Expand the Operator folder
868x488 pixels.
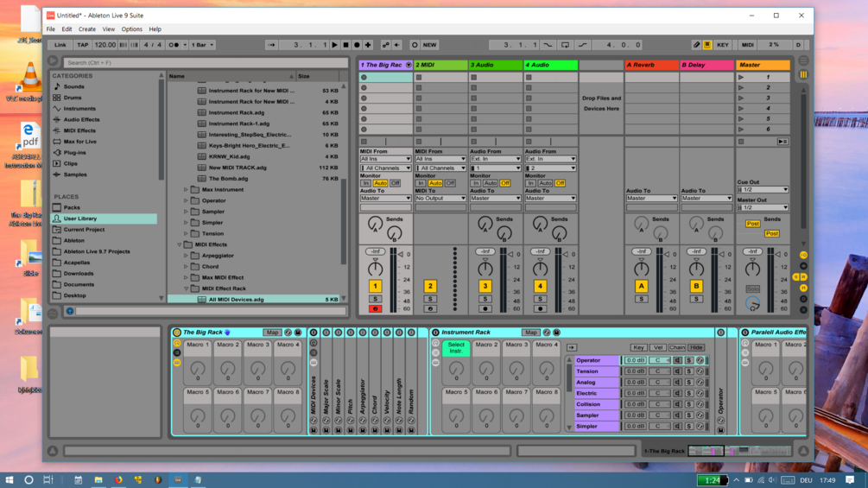(186, 201)
